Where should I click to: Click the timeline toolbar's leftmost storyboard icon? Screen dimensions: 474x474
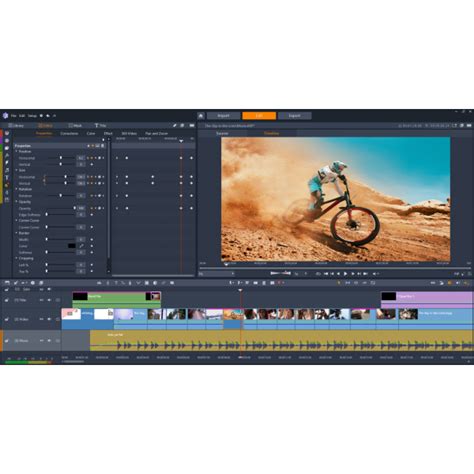coord(7,283)
